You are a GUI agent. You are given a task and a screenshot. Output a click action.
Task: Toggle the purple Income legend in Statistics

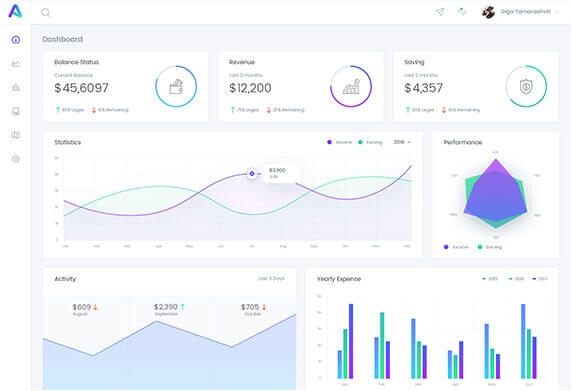pyautogui.click(x=339, y=142)
